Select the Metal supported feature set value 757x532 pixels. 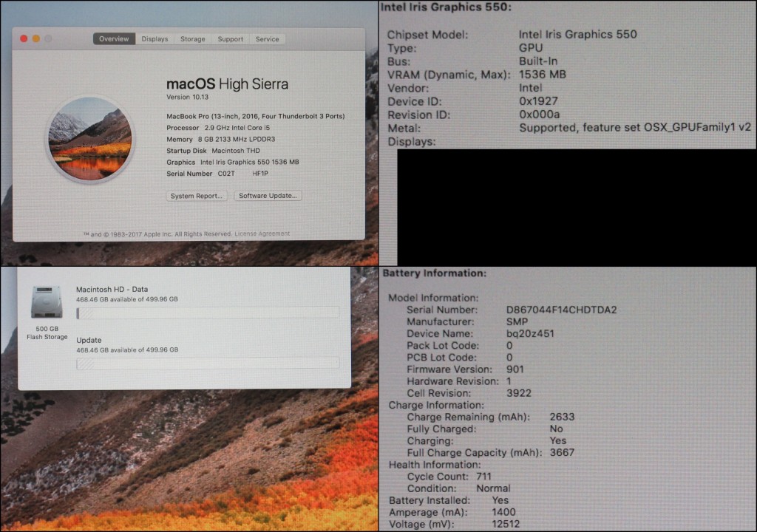[x=635, y=127]
